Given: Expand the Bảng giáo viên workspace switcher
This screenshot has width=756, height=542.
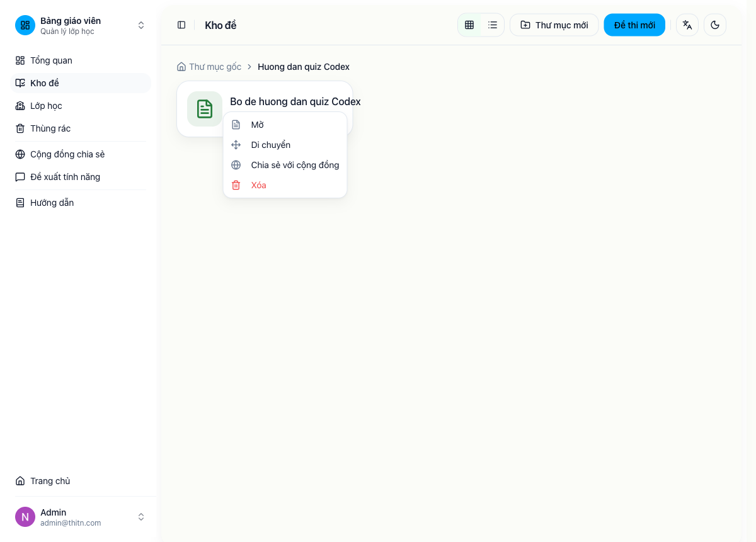Looking at the screenshot, I should [141, 25].
